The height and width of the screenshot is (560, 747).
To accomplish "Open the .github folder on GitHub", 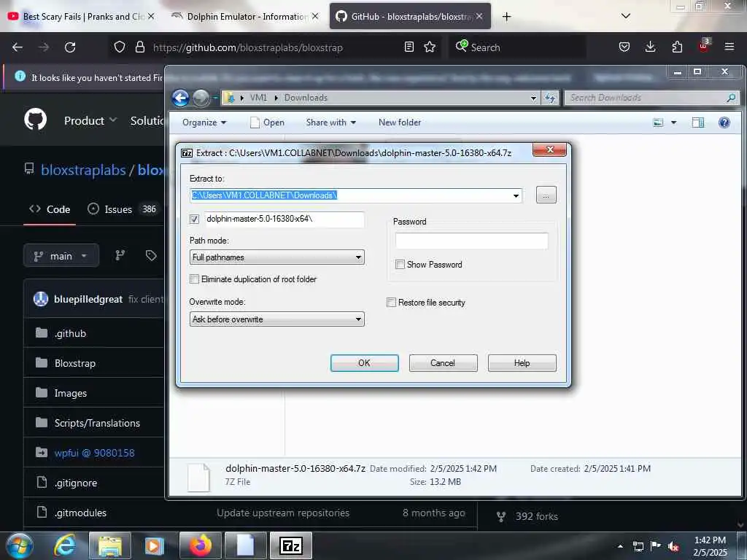I will point(70,333).
